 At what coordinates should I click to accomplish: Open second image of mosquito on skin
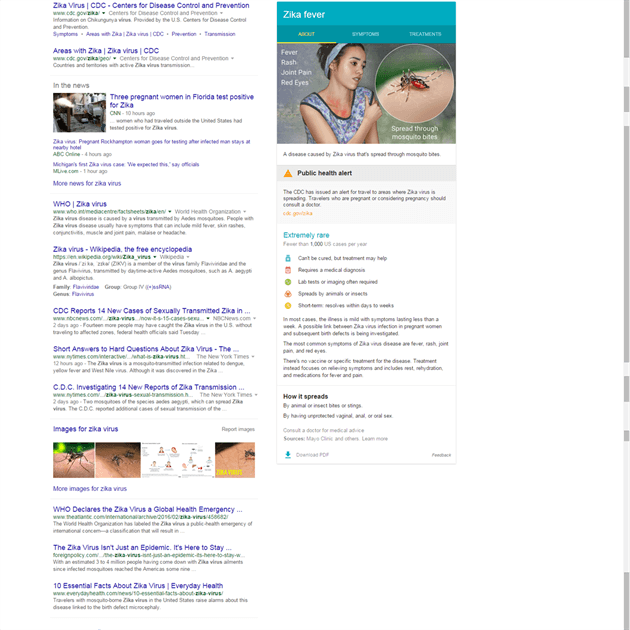pyautogui.click(x=118, y=460)
